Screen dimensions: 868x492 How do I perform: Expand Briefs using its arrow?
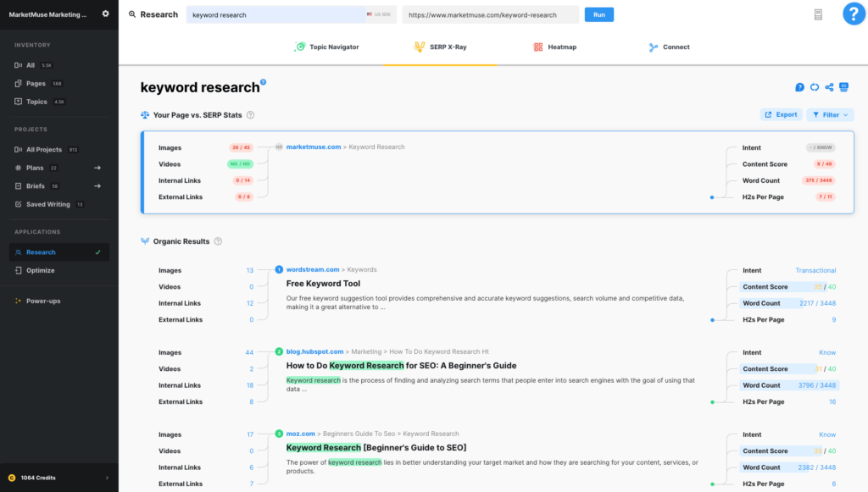coord(97,186)
